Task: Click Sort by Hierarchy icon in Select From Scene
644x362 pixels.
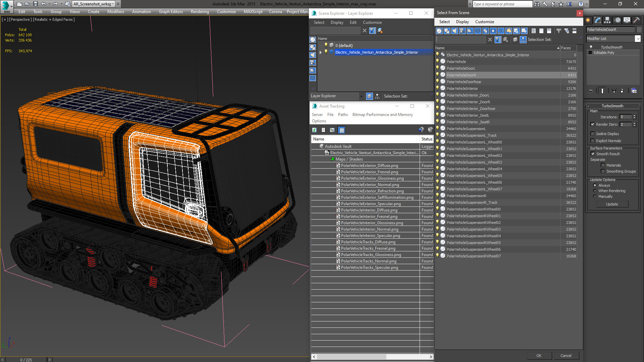Action: click(x=523, y=40)
